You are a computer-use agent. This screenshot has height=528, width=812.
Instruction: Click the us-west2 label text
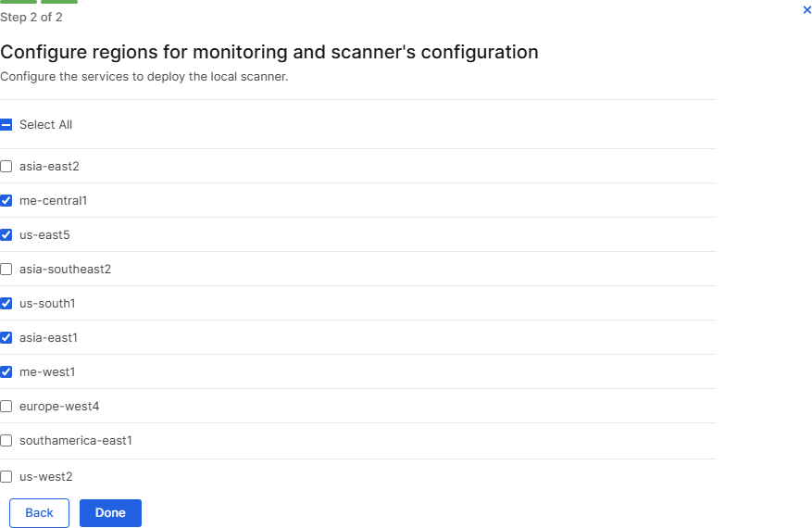point(45,477)
